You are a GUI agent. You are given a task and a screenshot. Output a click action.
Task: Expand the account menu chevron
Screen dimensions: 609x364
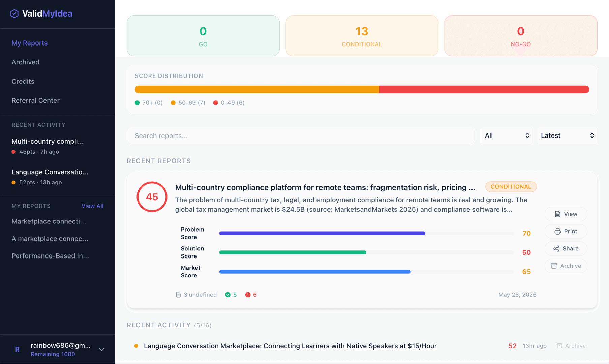click(101, 350)
